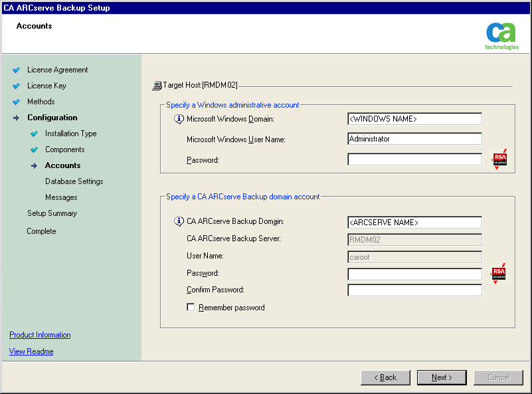
Task: Select the Components step in sidebar
Action: click(64, 149)
